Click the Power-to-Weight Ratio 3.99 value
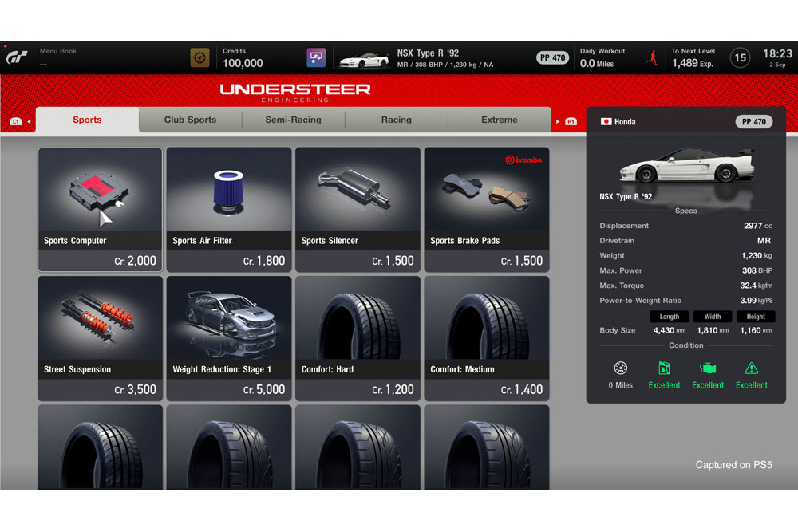The image size is (798, 532). (757, 301)
